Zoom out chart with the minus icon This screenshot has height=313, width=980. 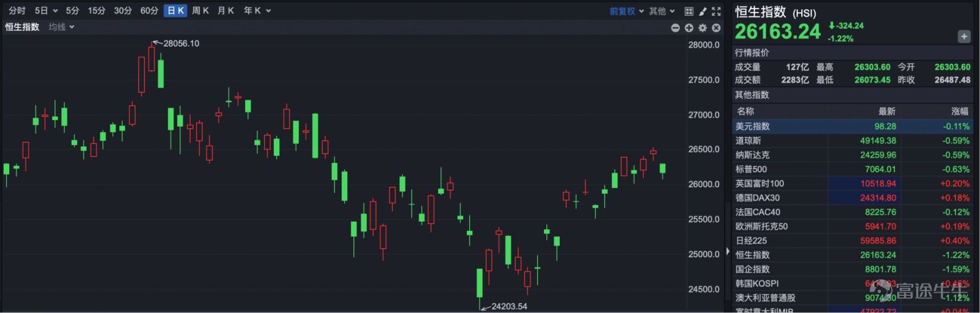675,28
